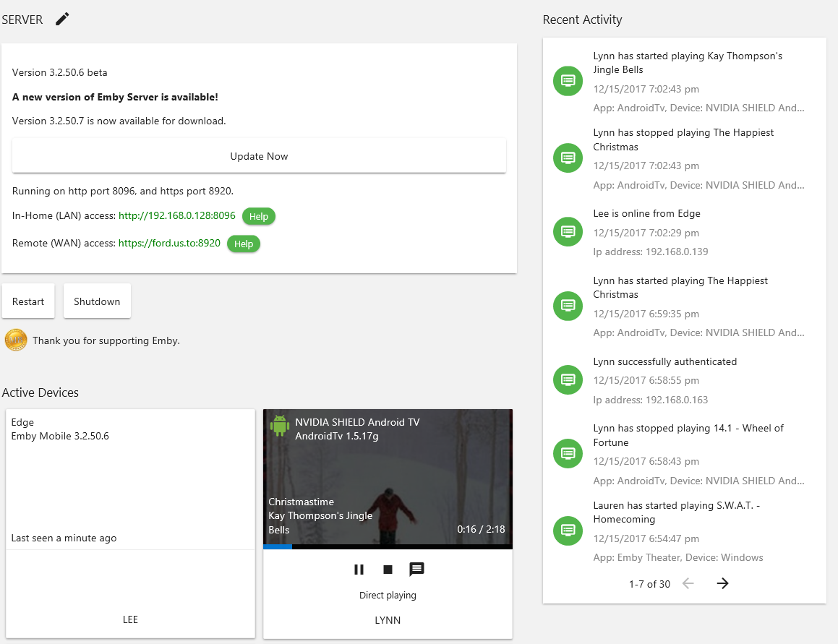The image size is (838, 644).
Task: Click Help next to WAN access address
Action: (x=244, y=244)
